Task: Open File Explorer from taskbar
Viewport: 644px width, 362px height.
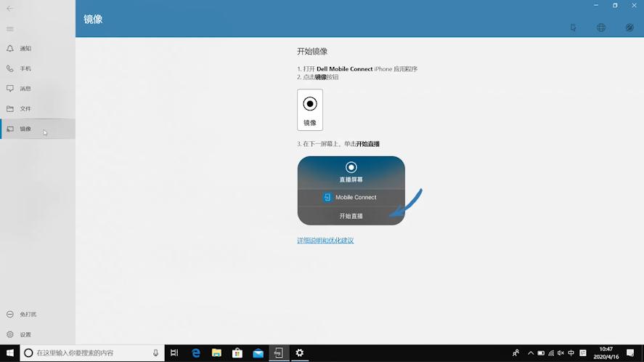Action: tap(216, 353)
